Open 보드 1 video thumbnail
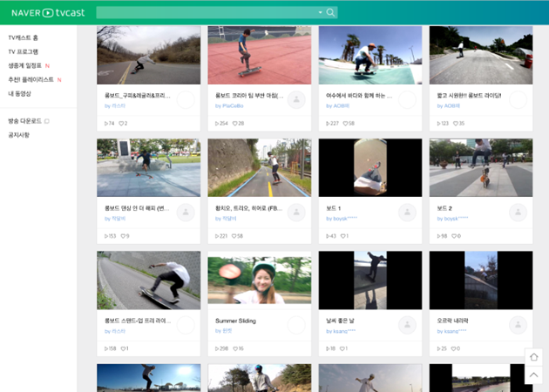The width and height of the screenshot is (549, 392). [x=370, y=167]
